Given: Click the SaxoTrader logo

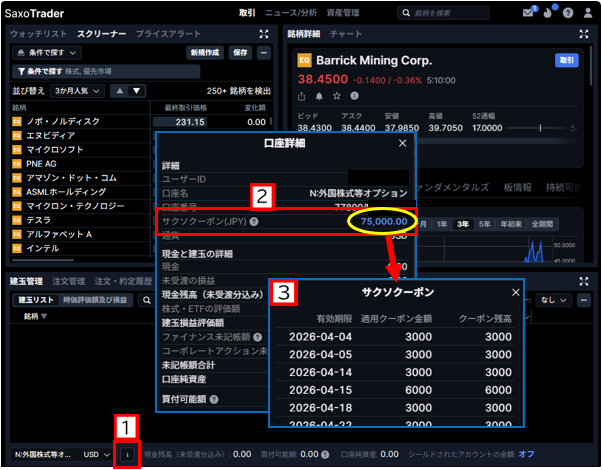Looking at the screenshot, I should [34, 13].
